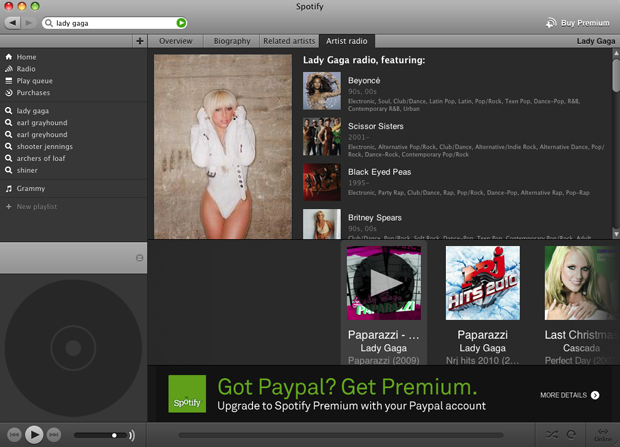
Task: Toggle shuffle mode on
Action: coord(551,435)
